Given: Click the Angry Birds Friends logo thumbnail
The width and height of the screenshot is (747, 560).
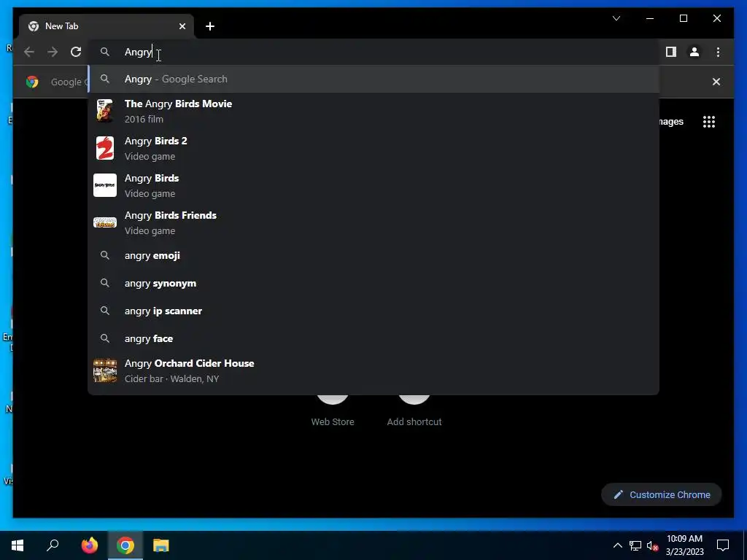Looking at the screenshot, I should pos(105,222).
